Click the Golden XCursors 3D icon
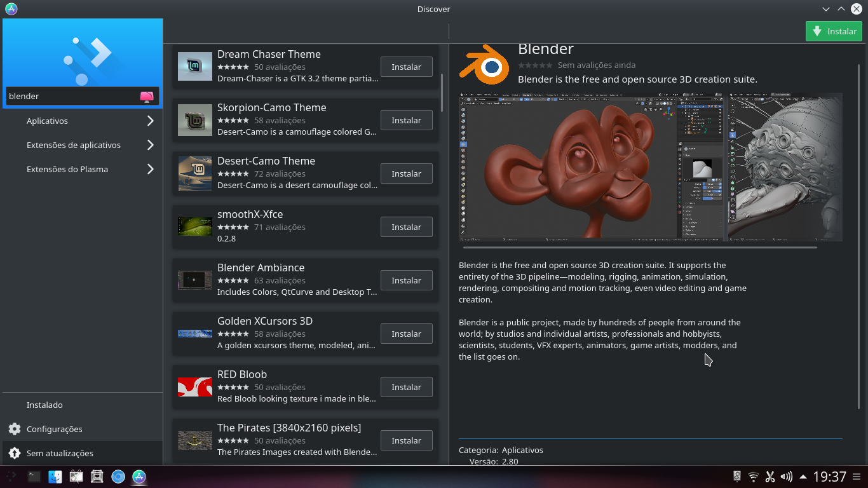The width and height of the screenshot is (868, 488). click(x=195, y=334)
